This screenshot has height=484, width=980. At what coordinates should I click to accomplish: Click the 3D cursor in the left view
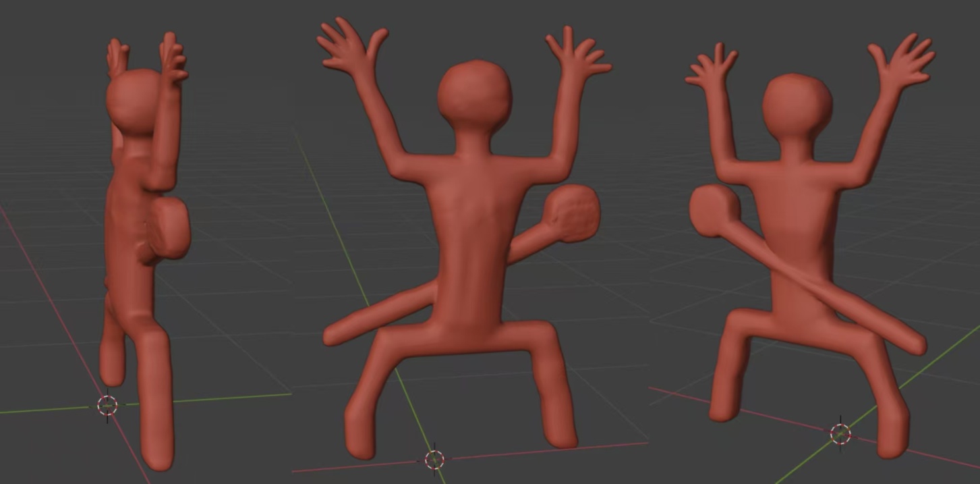[x=107, y=406]
